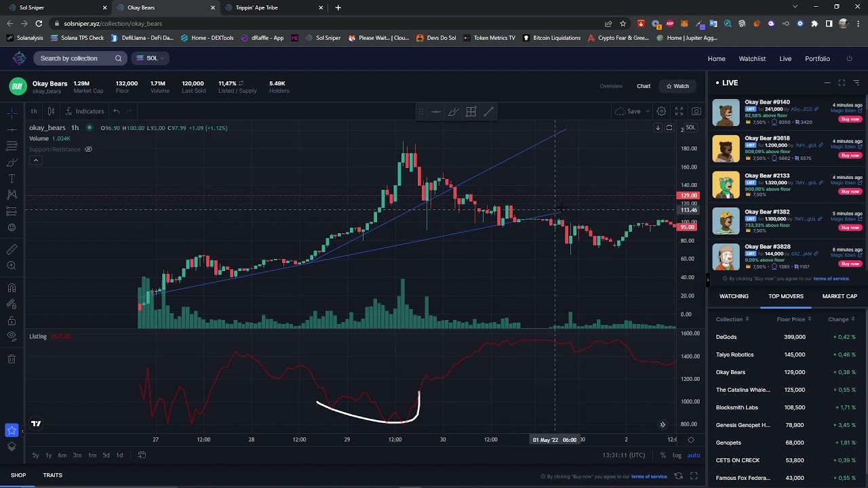
Task: Change the candlestick chart style
Action: pos(50,111)
